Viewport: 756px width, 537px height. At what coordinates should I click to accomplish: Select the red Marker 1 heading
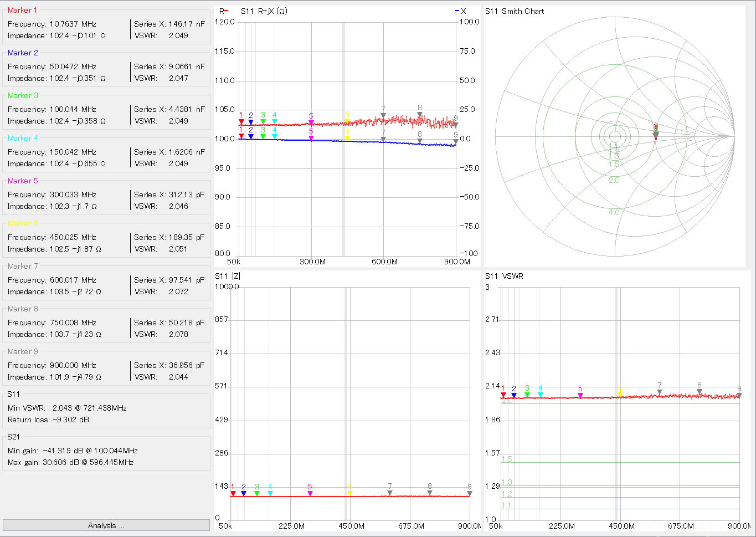coord(23,10)
